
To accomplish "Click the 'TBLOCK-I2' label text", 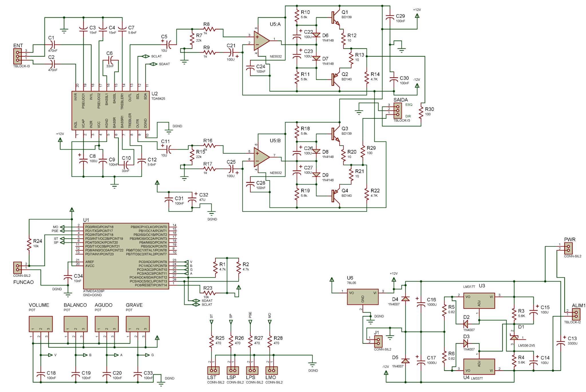I will [x=572, y=322].
